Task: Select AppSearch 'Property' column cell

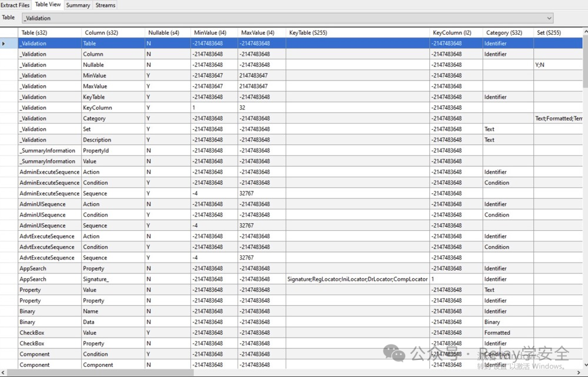Action: coord(113,268)
